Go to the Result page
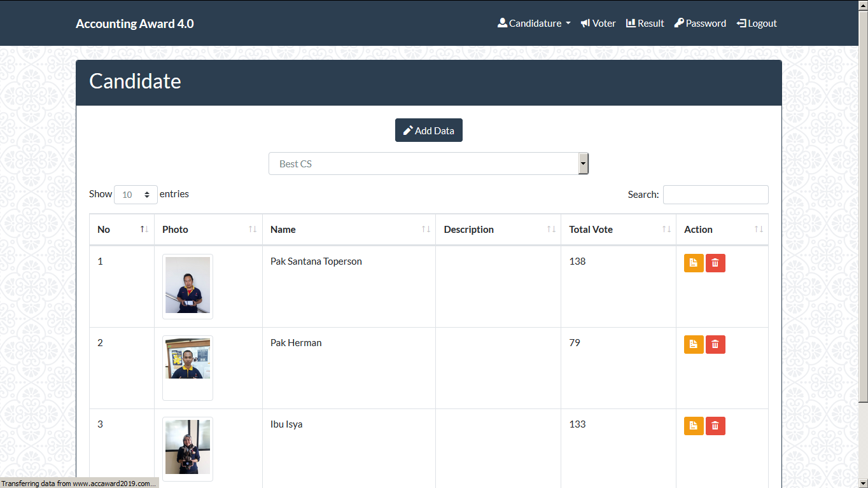868x488 pixels. click(645, 24)
